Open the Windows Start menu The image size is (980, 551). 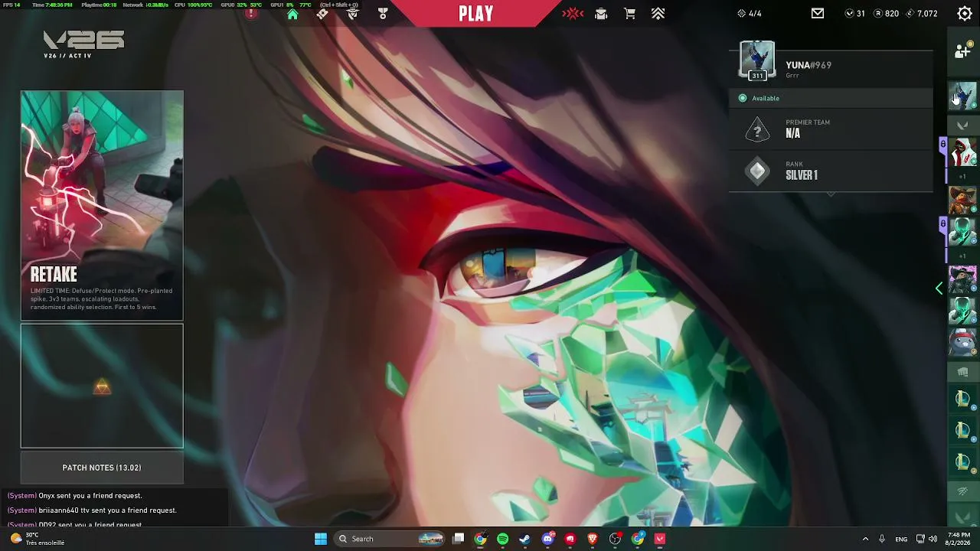pyautogui.click(x=321, y=539)
